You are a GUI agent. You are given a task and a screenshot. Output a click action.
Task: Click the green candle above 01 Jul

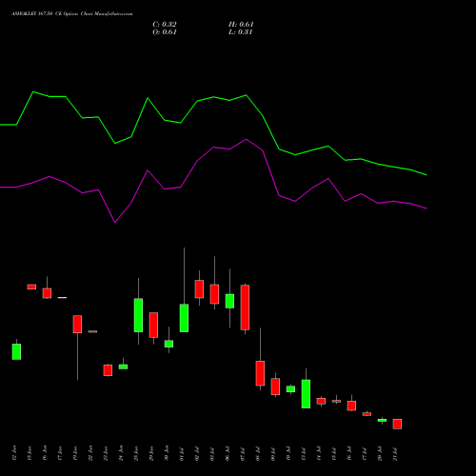184,318
